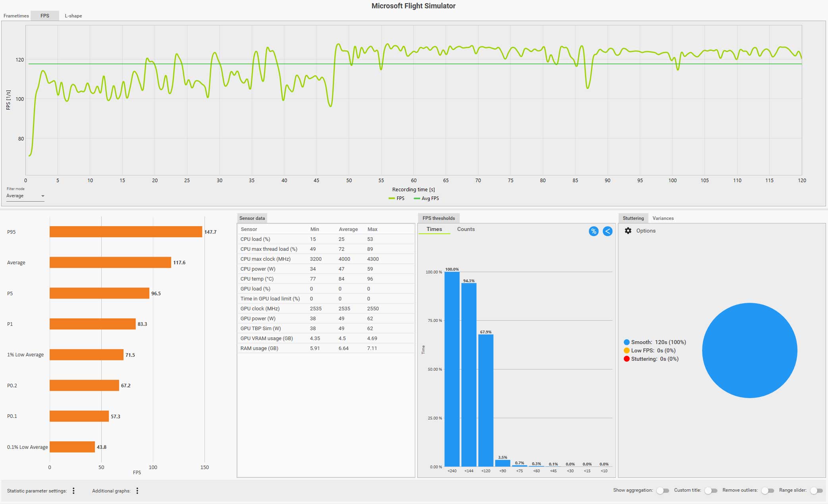Screen dimensions: 828x504
Task: Switch to the Frametimes tab
Action: [x=16, y=16]
